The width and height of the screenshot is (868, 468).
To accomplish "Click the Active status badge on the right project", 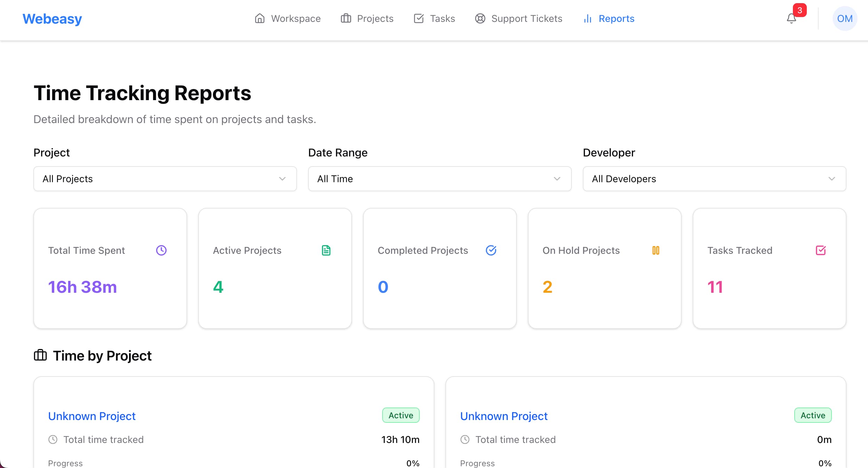I will click(x=813, y=415).
